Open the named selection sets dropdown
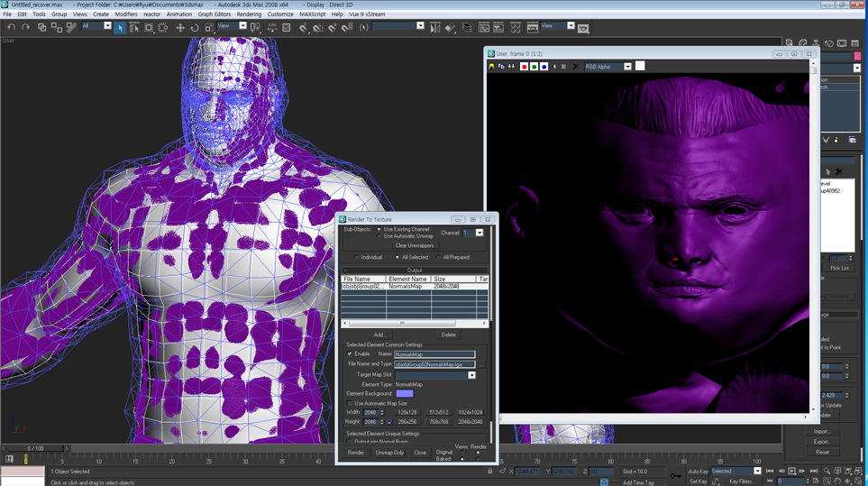The height and width of the screenshot is (486, 868). [420, 26]
